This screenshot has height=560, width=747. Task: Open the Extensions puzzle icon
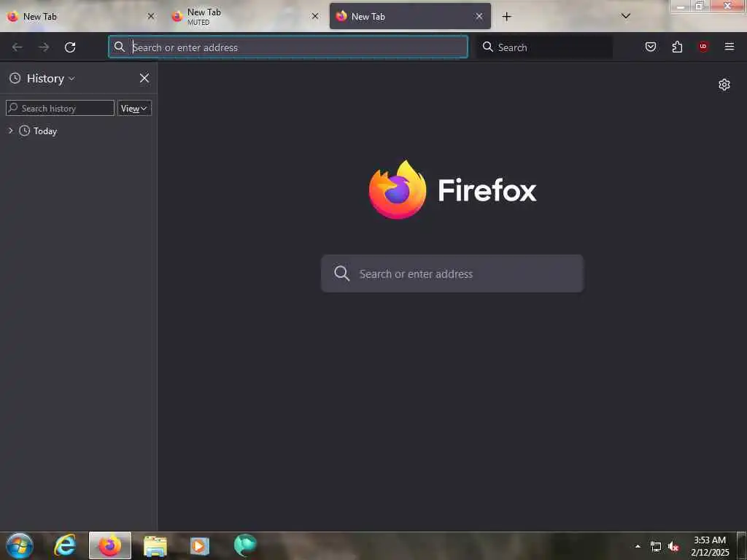[x=677, y=47]
